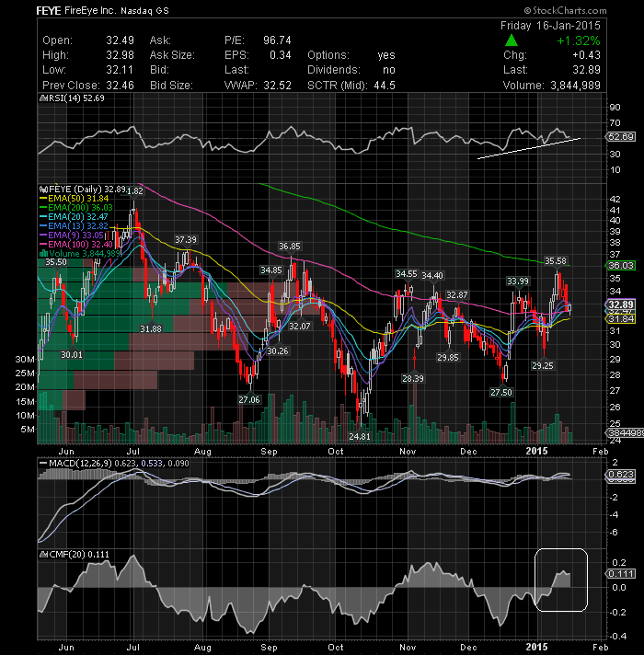Screen dimensions: 644x655
Task: Click the 0.623 MACD axis value tag
Action: 621,475
